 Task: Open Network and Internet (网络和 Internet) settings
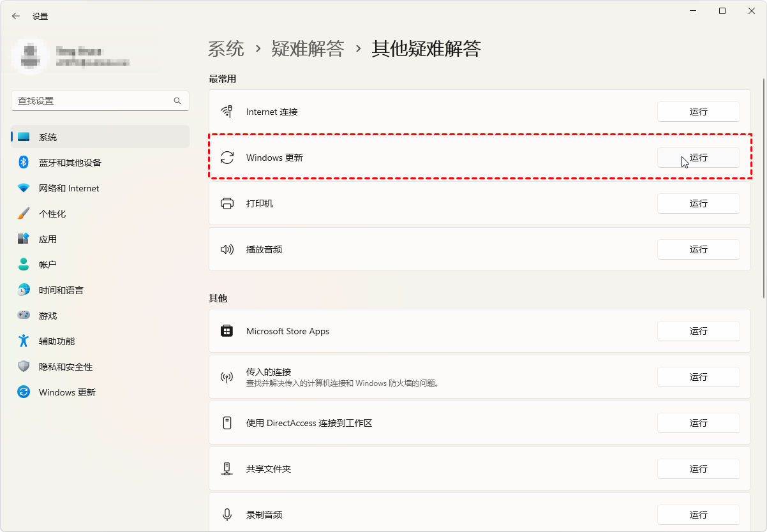click(69, 188)
